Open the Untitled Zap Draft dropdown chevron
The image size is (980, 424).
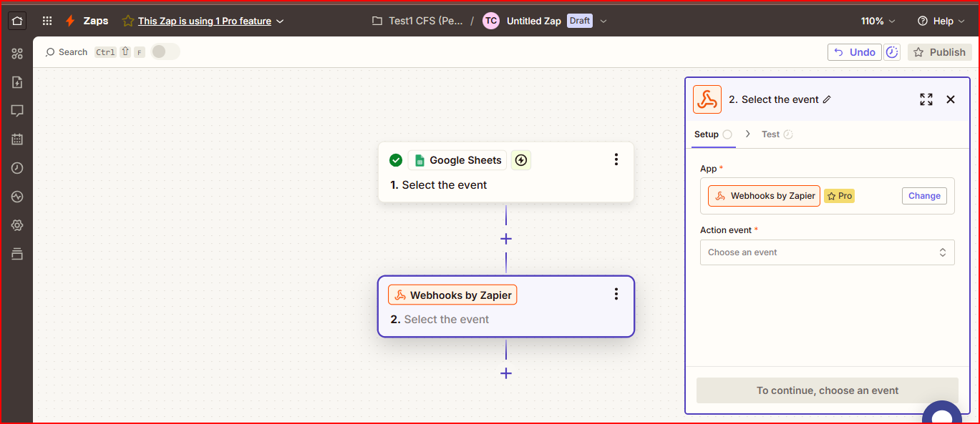point(603,21)
